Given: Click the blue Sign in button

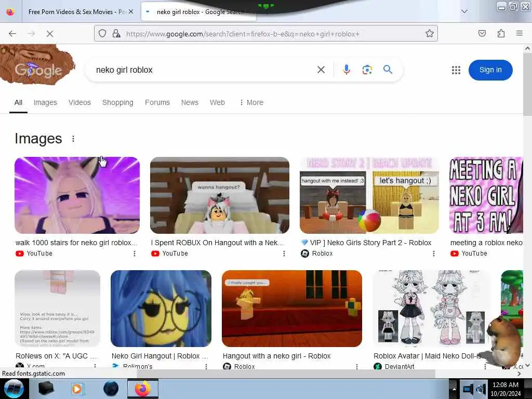Looking at the screenshot, I should tap(490, 70).
